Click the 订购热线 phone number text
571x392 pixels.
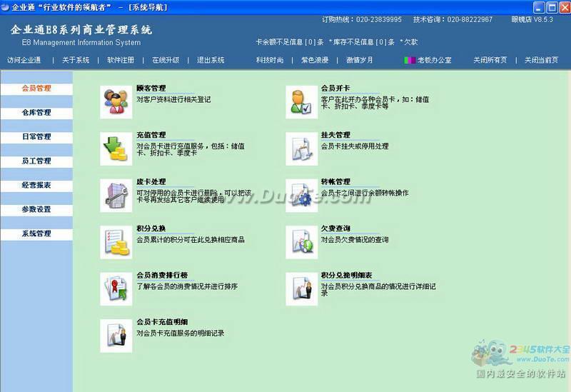click(x=362, y=20)
